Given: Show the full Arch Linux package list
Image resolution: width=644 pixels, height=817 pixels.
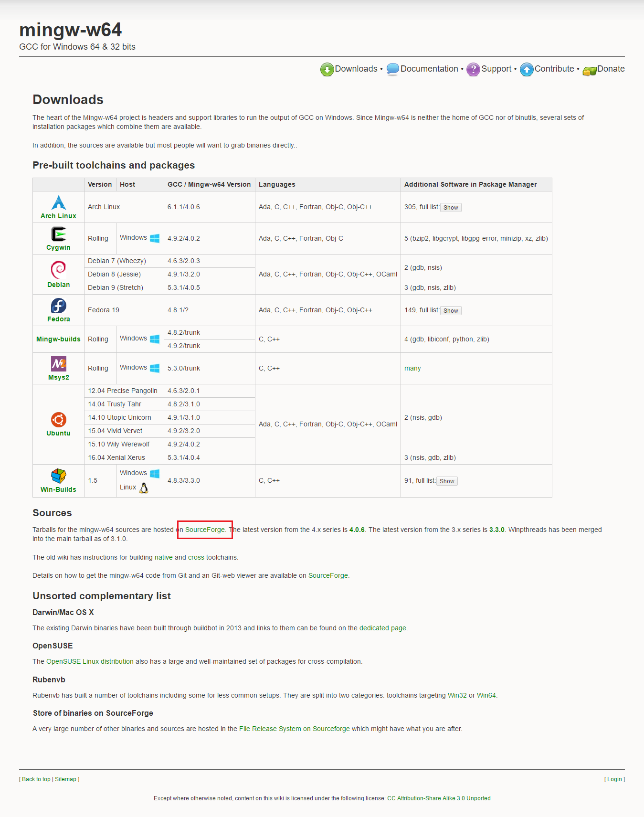Looking at the screenshot, I should [451, 208].
